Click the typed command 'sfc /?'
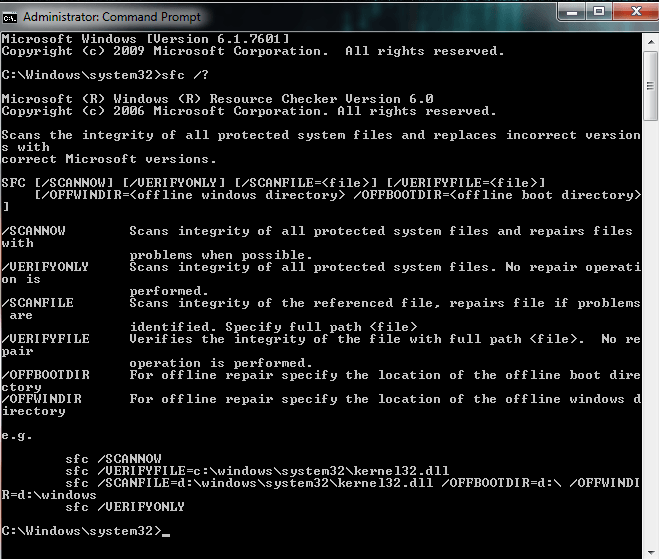 (x=185, y=75)
